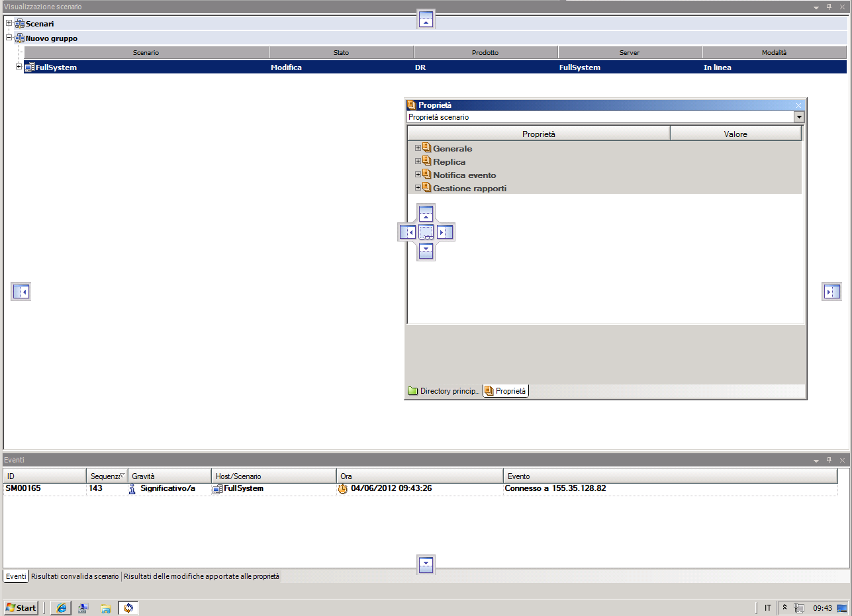Click the info icon beside Significativo/a
The height and width of the screenshot is (616, 852).
point(132,489)
